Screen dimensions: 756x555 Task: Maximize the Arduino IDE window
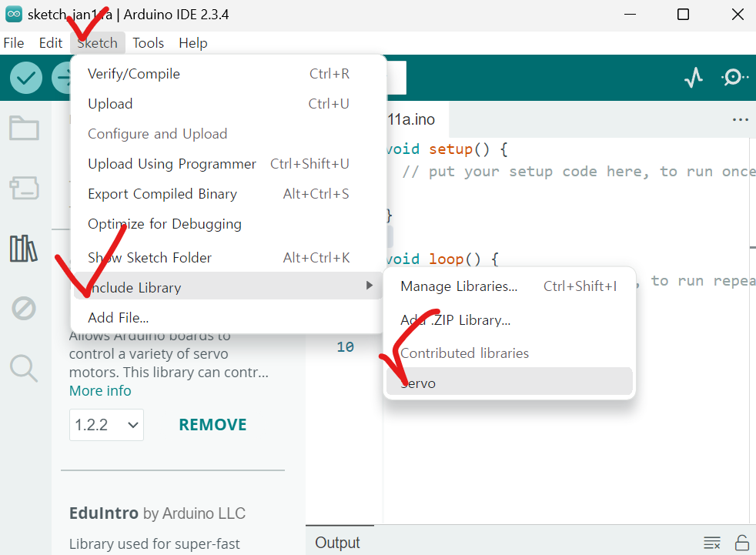pyautogui.click(x=683, y=15)
